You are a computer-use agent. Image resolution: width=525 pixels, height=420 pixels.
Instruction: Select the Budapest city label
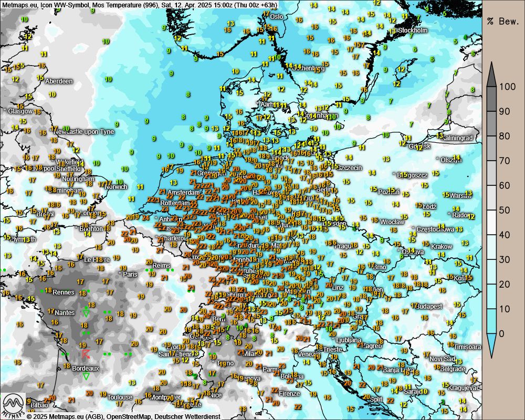click(428, 306)
